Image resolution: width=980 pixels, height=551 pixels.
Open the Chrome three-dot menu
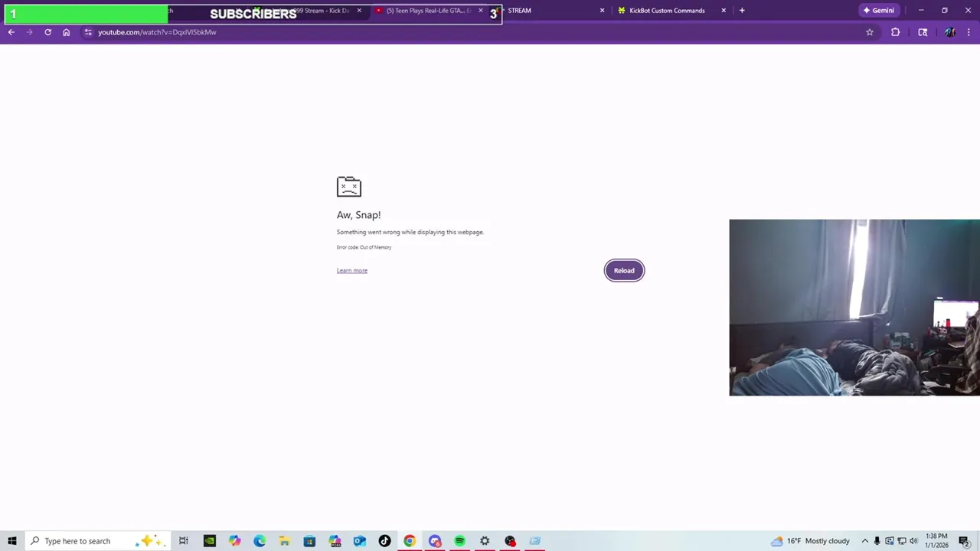point(969,32)
